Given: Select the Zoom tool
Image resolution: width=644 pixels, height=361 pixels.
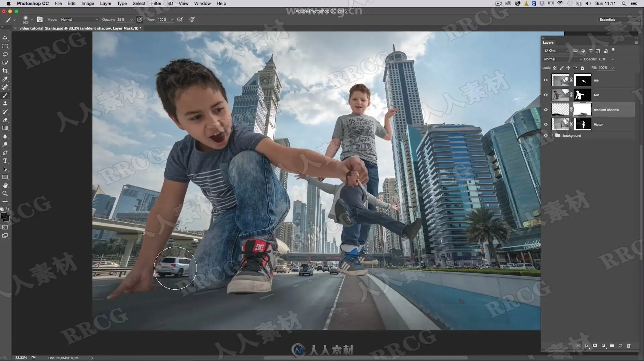Looking at the screenshot, I should [x=5, y=194].
